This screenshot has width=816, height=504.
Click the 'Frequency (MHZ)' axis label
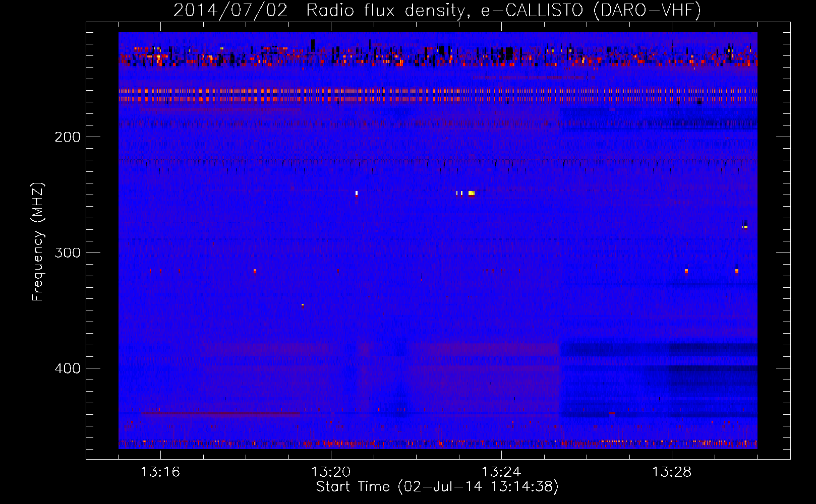[x=38, y=242]
